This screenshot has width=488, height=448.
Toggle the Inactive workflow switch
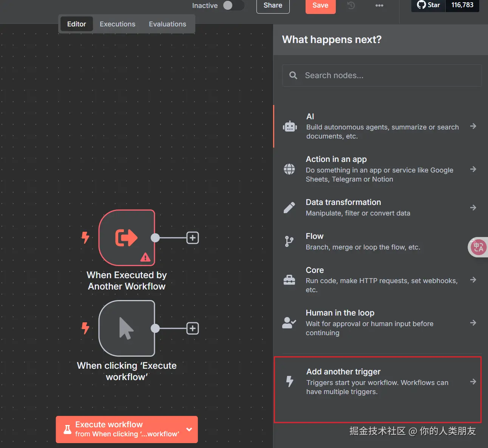pos(233,5)
